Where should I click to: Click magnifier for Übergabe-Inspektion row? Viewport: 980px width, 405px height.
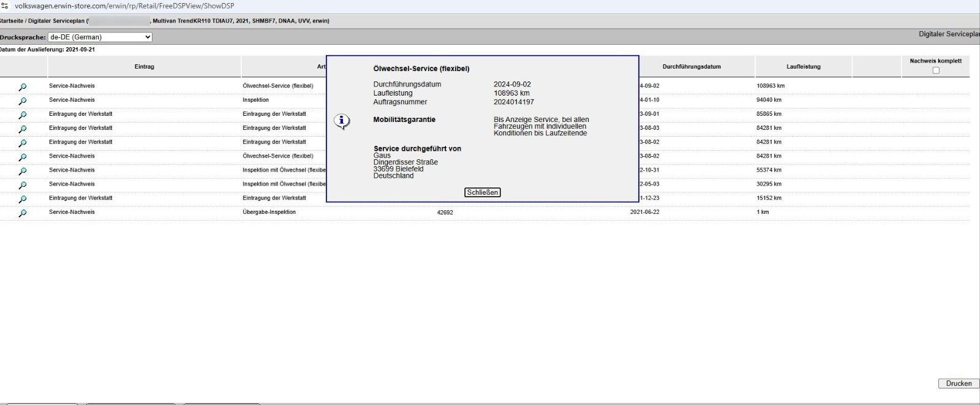(23, 213)
